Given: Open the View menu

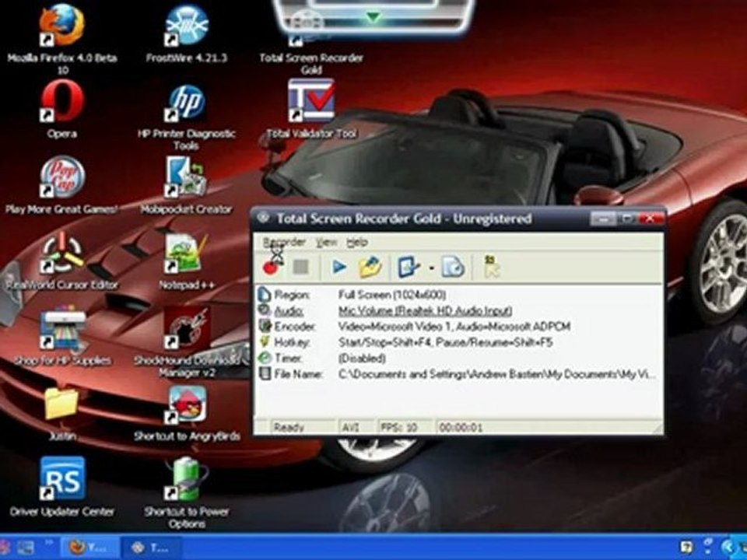Looking at the screenshot, I should 326,243.
